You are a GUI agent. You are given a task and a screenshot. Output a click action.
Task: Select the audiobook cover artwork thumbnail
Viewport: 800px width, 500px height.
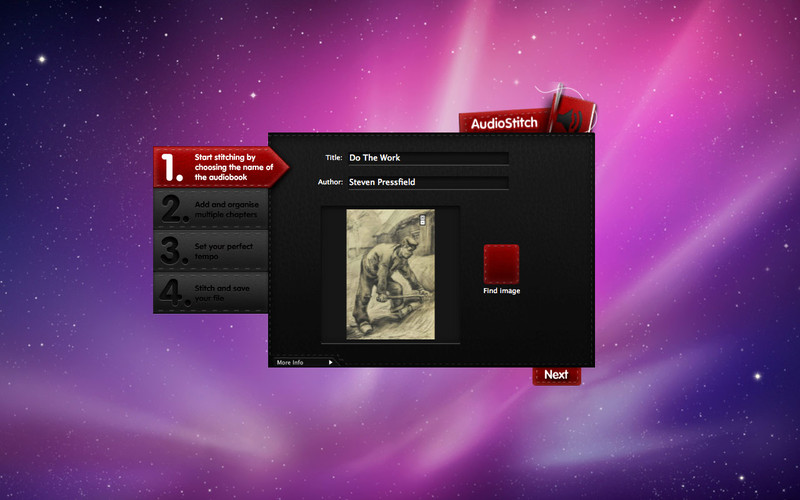point(391,274)
